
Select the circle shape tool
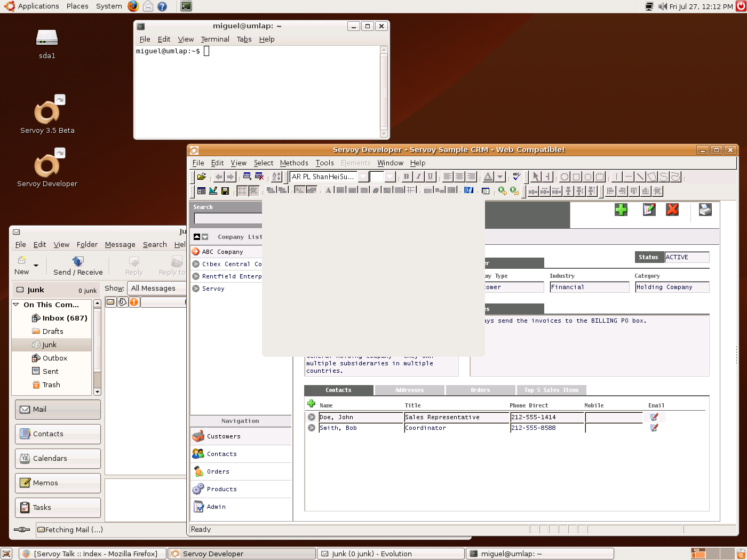tap(564, 177)
